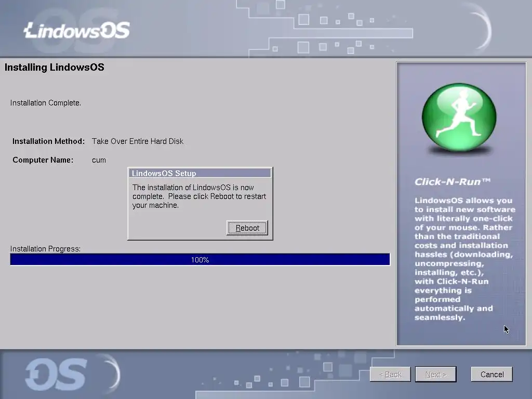The height and width of the screenshot is (399, 532).
Task: Click the Reboot button in setup dialog
Action: click(247, 228)
